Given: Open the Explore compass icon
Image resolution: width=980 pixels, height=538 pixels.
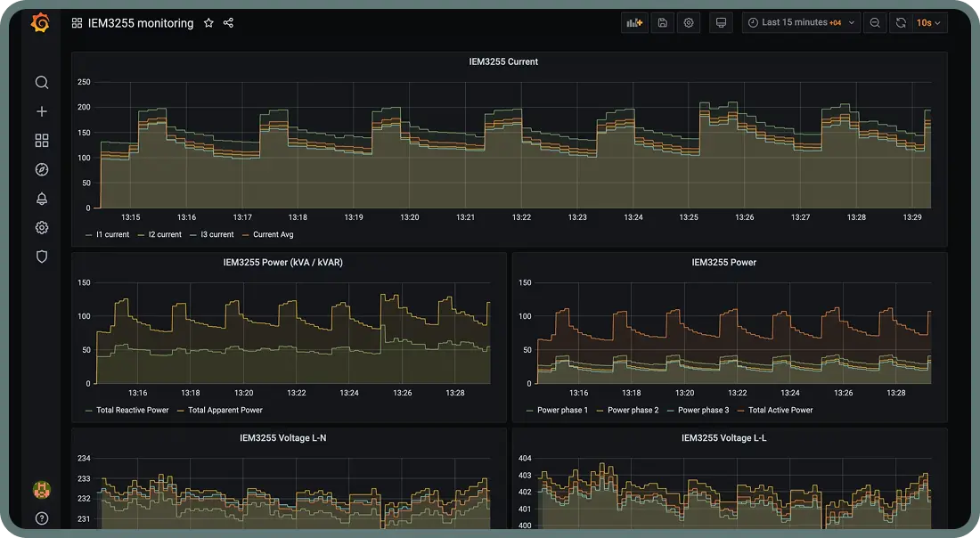Looking at the screenshot, I should pos(41,169).
